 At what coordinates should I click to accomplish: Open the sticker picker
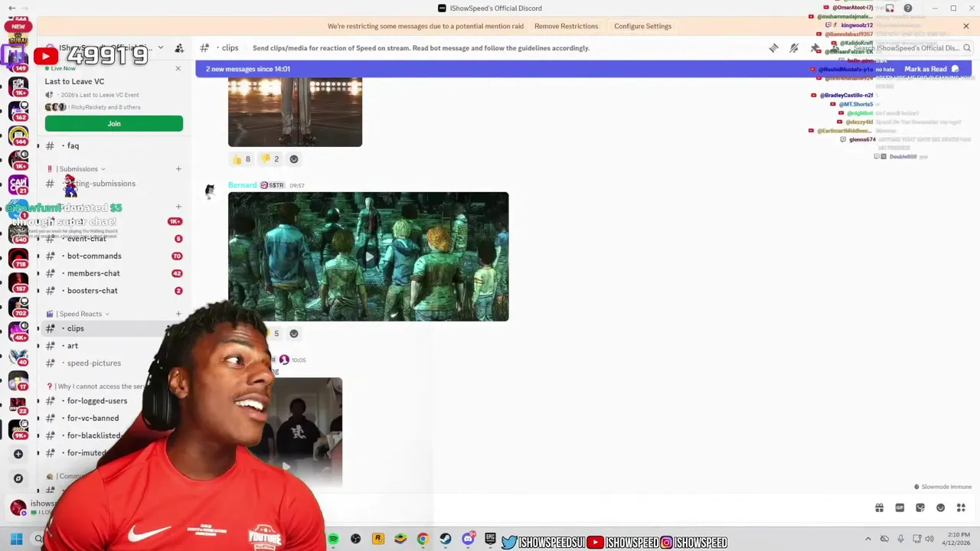tap(920, 507)
